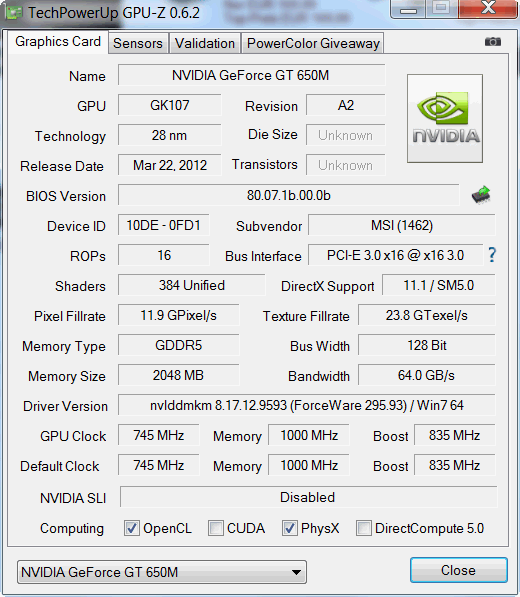Click the BIOS save chip icon
The image size is (520, 597).
(481, 195)
